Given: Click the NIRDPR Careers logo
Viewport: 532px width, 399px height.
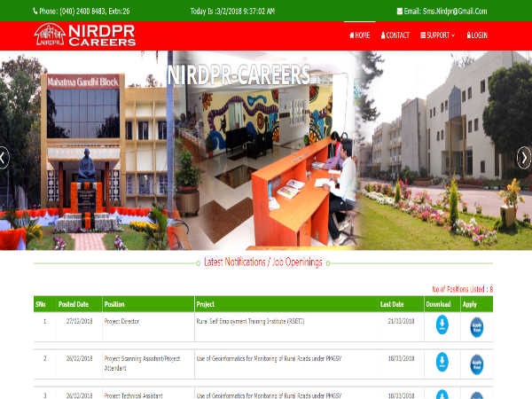Looking at the screenshot, I should [85, 35].
